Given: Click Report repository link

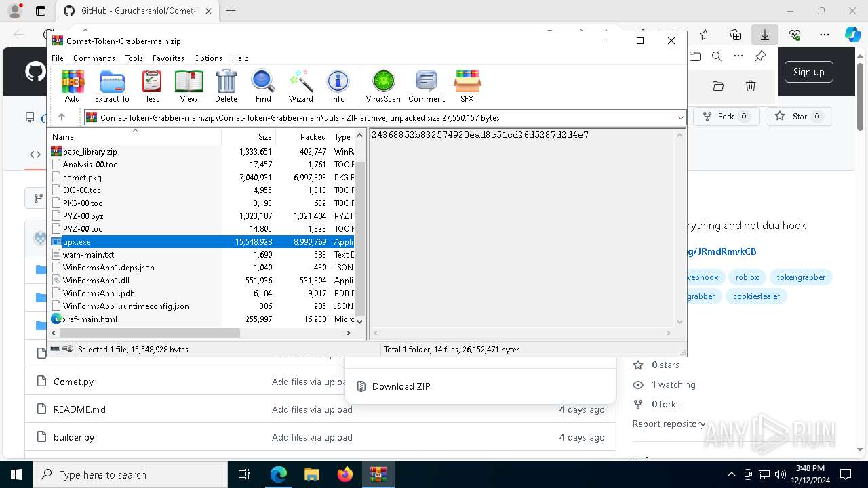Looking at the screenshot, I should coord(669,424).
